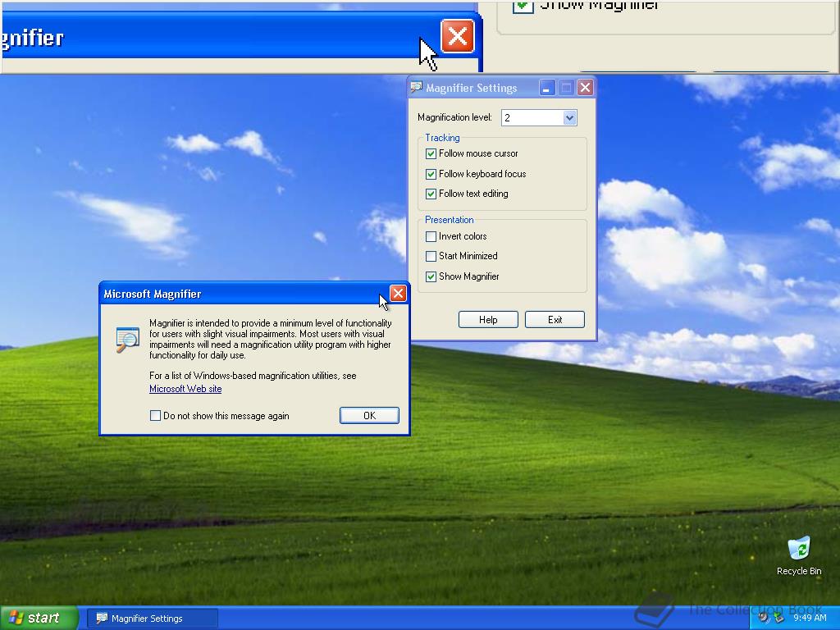840x630 pixels.
Task: Open the Recycle Bin desktop icon
Action: tap(799, 555)
